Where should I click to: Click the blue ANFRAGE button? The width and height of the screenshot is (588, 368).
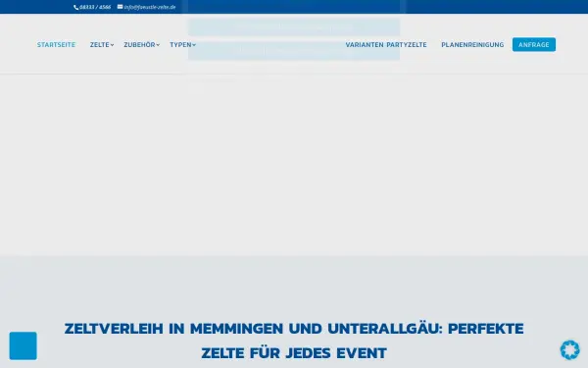point(534,45)
